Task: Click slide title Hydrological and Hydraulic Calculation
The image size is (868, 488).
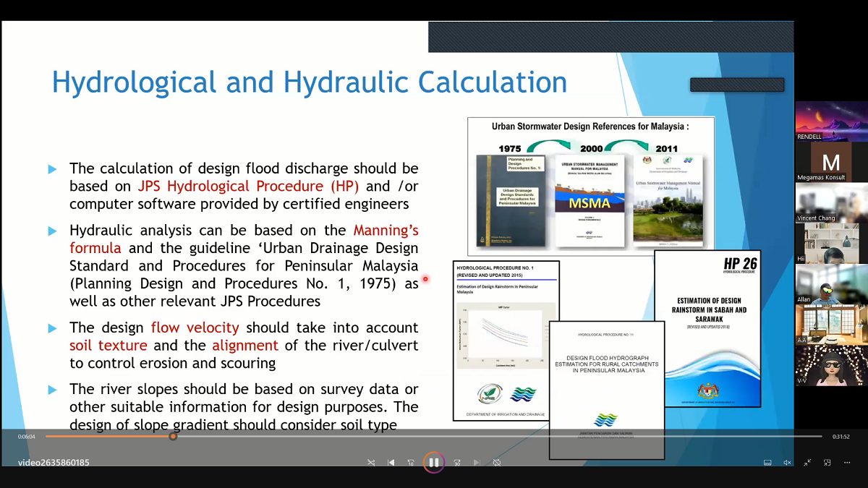Action: [310, 82]
